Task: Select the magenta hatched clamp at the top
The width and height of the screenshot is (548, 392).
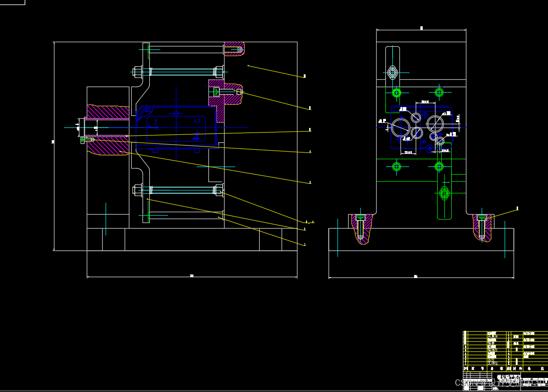Action: coord(234,49)
